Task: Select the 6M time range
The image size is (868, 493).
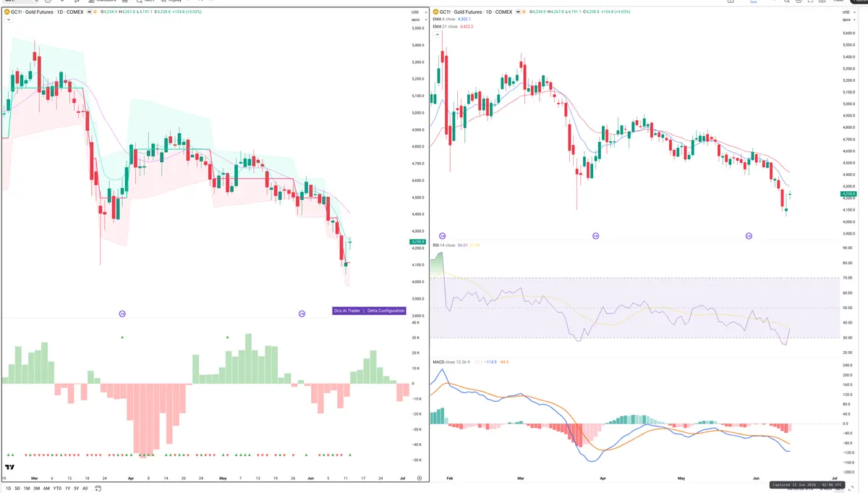Action: point(46,488)
